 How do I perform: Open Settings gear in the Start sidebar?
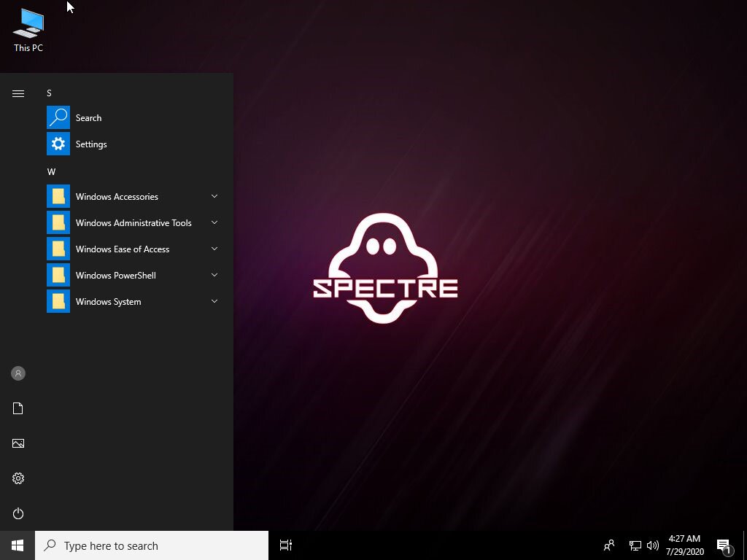(x=18, y=478)
